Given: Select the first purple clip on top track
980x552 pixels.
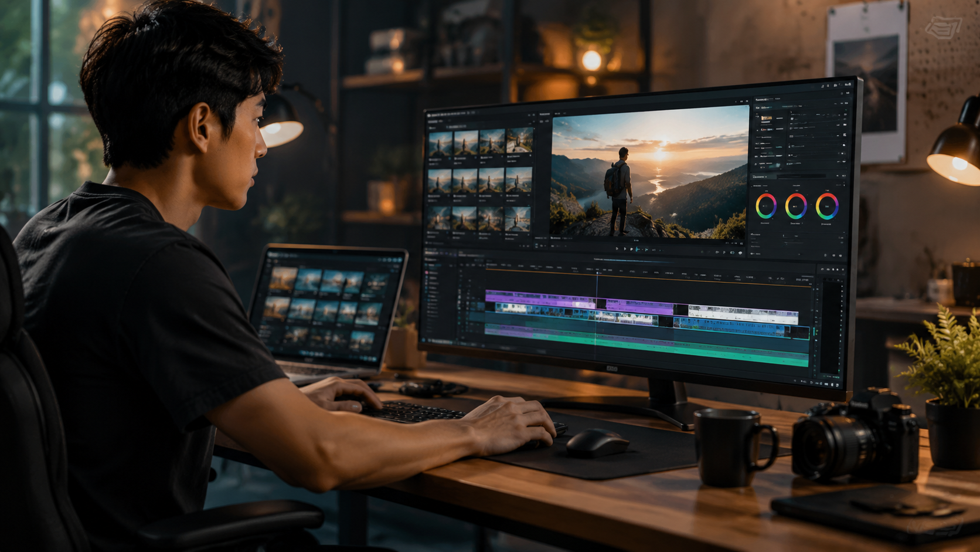Looking at the screenshot, I should (540, 298).
